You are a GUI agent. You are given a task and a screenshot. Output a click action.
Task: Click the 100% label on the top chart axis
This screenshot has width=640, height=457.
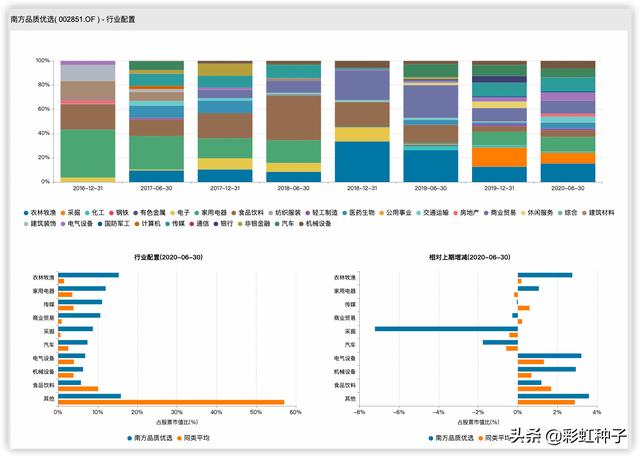42,61
